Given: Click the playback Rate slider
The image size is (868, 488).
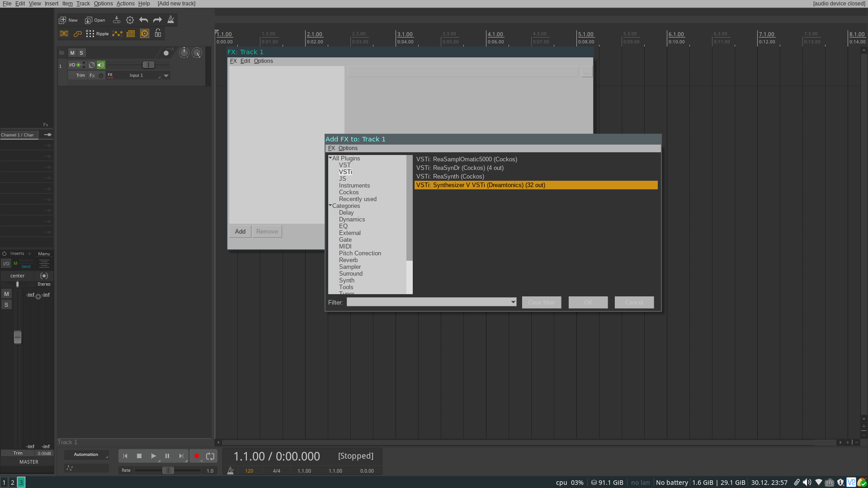Looking at the screenshot, I should click(168, 471).
